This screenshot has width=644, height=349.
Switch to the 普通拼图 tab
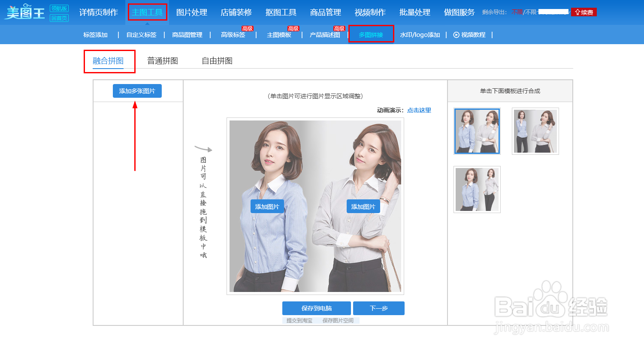click(x=163, y=61)
